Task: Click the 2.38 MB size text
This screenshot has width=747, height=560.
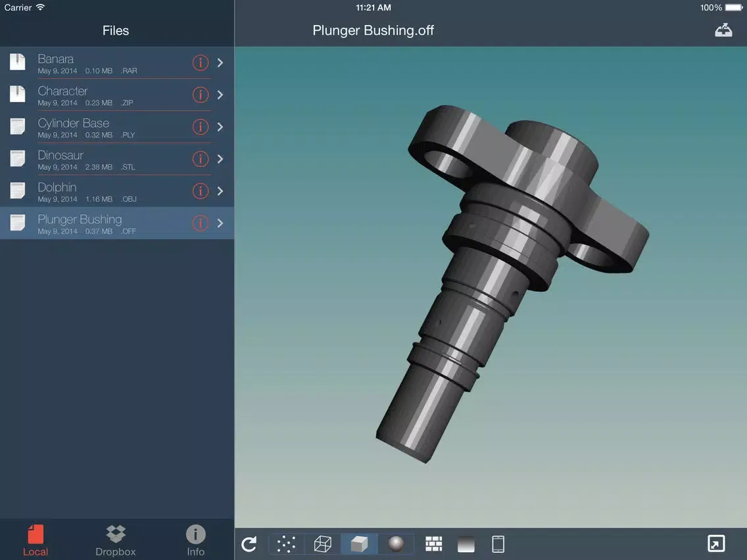Action: tap(99, 167)
